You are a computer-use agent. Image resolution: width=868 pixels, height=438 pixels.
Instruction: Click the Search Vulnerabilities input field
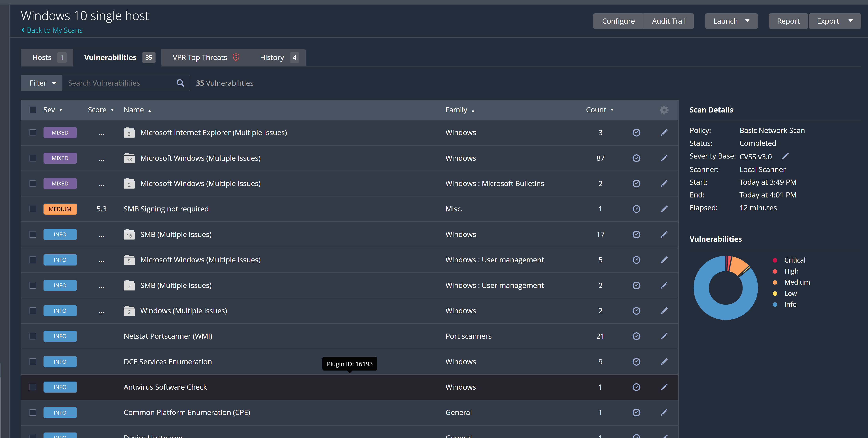tap(119, 83)
